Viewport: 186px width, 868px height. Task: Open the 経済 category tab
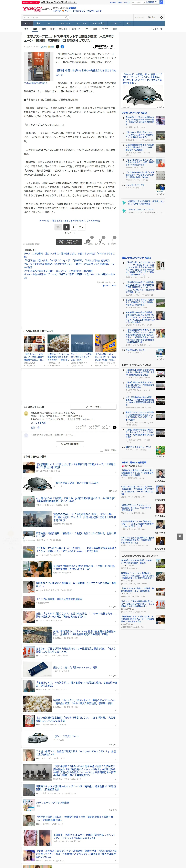coord(52,29)
